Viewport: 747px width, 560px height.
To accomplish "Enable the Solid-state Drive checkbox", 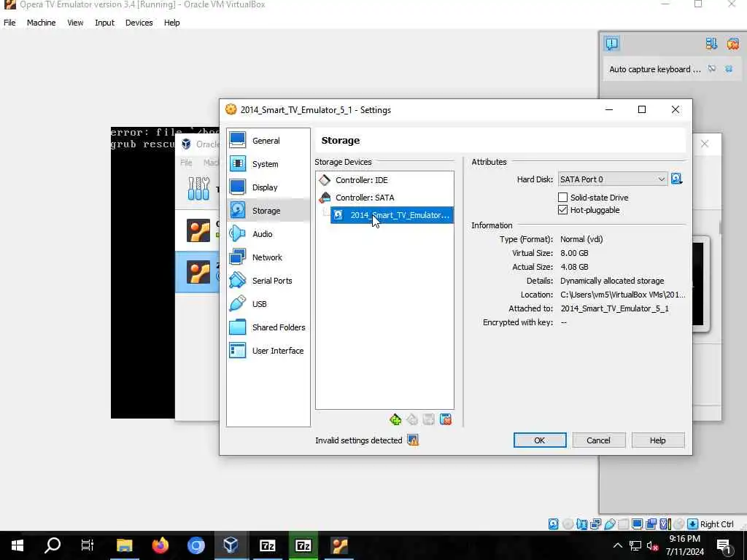I will pyautogui.click(x=562, y=197).
